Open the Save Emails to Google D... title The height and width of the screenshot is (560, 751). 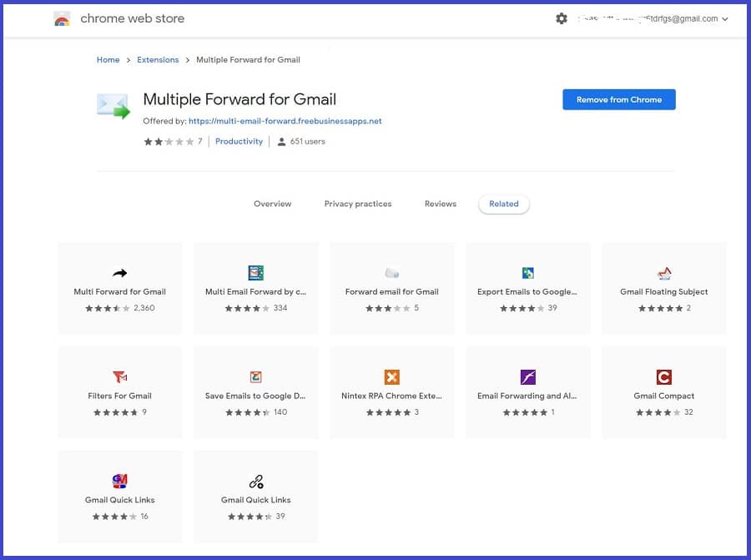(x=255, y=396)
